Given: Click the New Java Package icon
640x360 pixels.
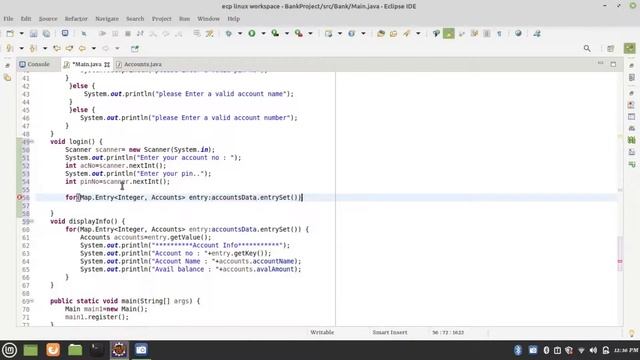Looking at the screenshot, I should [x=328, y=34].
